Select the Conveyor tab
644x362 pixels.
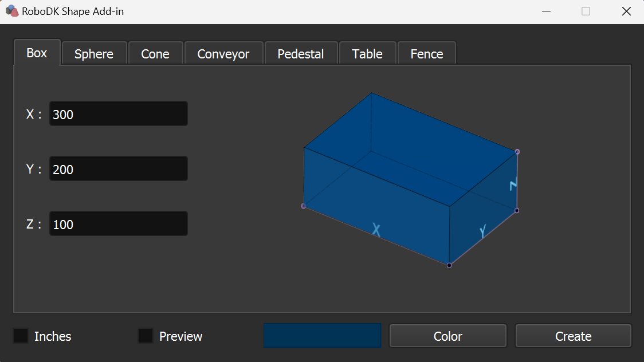[x=223, y=54]
